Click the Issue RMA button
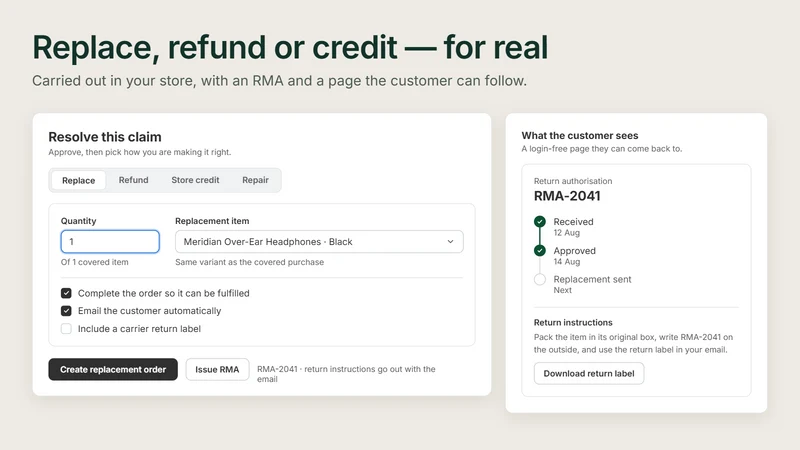The image size is (800, 450). (217, 369)
